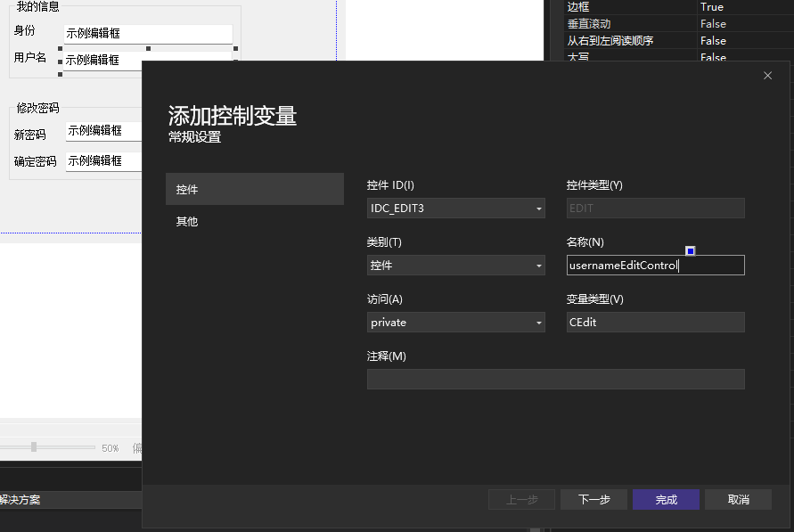The height and width of the screenshot is (532, 794).
Task: Click the 下一步 button
Action: [x=593, y=499]
